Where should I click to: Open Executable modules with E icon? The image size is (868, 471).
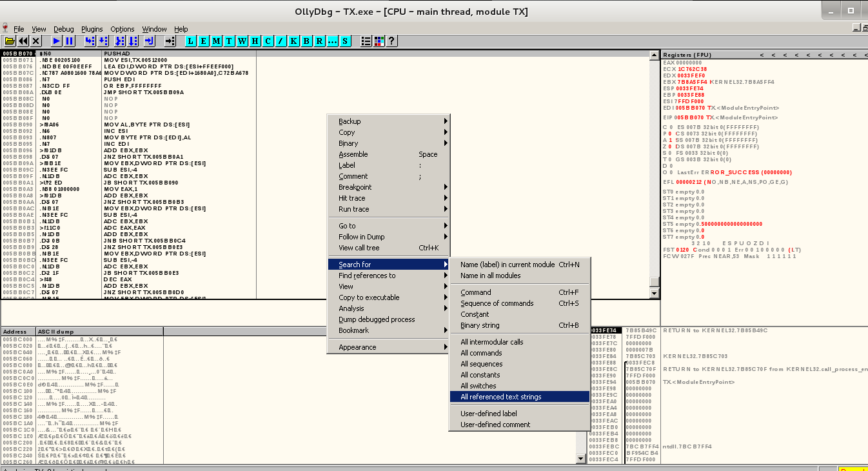point(203,41)
